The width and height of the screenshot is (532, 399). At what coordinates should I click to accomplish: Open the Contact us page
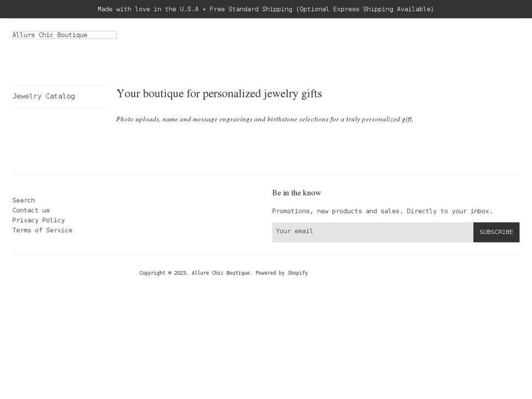click(30, 210)
